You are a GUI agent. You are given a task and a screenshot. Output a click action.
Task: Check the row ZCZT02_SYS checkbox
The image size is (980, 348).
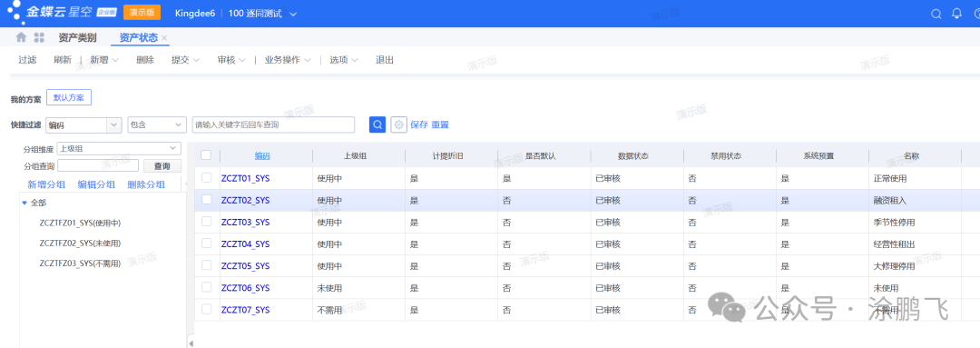point(206,200)
